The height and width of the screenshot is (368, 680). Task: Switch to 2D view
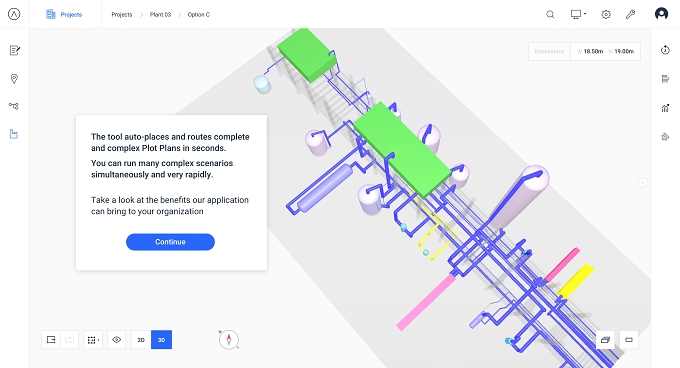(141, 340)
